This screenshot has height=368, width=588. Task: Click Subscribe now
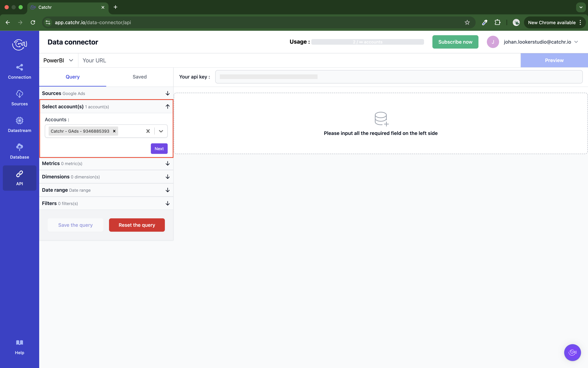[455, 42]
